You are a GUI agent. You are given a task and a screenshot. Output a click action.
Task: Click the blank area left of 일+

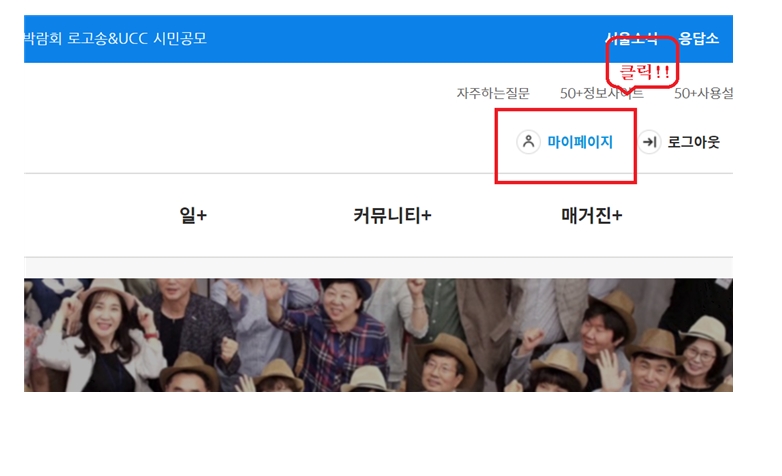pyautogui.click(x=90, y=216)
